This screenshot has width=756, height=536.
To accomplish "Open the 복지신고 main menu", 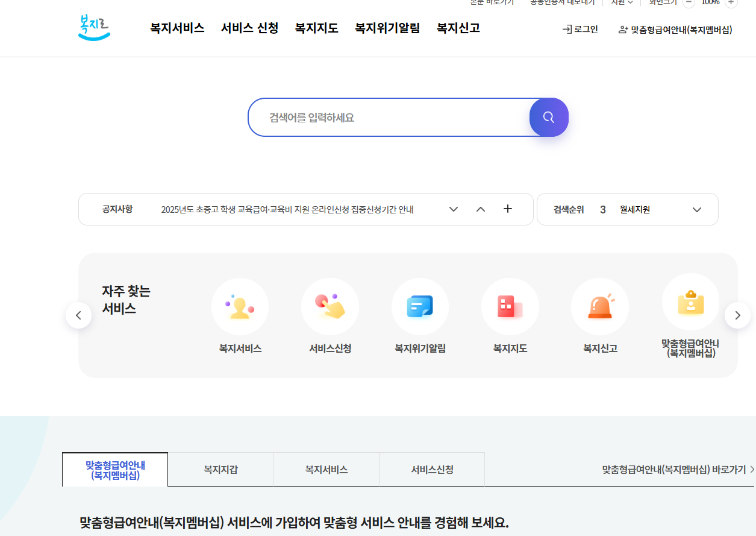I will pyautogui.click(x=458, y=28).
